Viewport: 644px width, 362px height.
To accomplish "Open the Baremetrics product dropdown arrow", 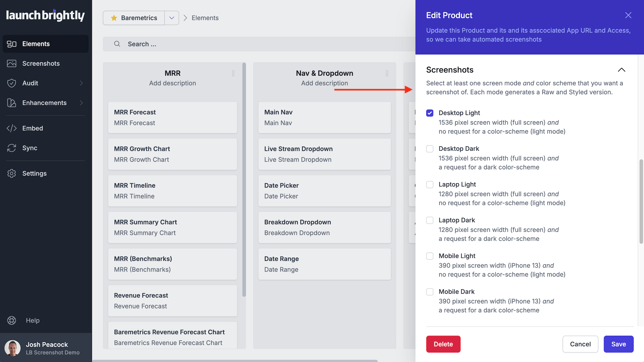I will [172, 18].
